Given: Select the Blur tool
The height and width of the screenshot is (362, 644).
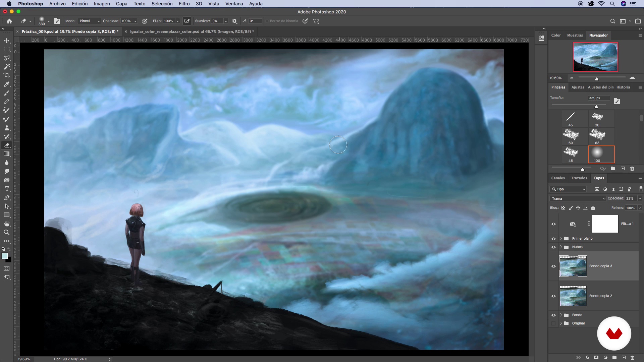Looking at the screenshot, I should (x=7, y=163).
